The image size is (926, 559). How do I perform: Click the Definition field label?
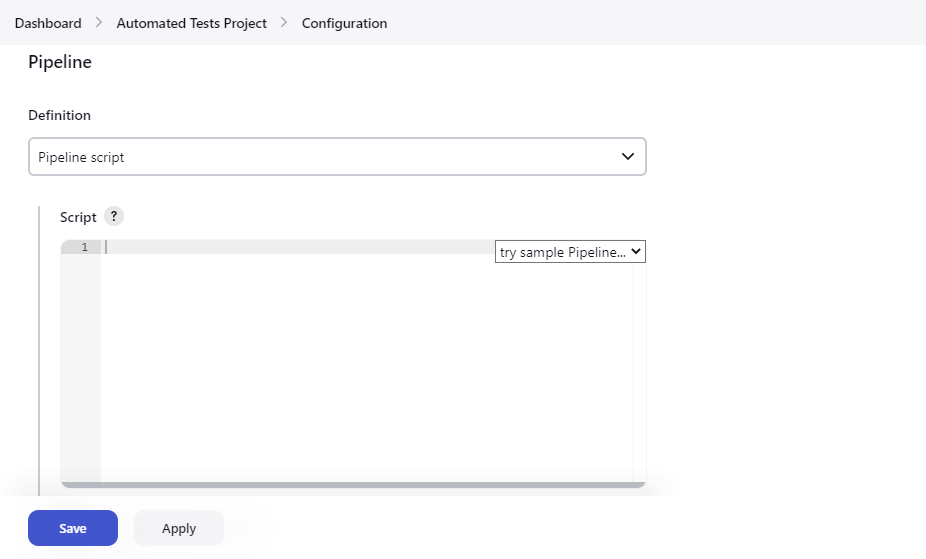[59, 115]
